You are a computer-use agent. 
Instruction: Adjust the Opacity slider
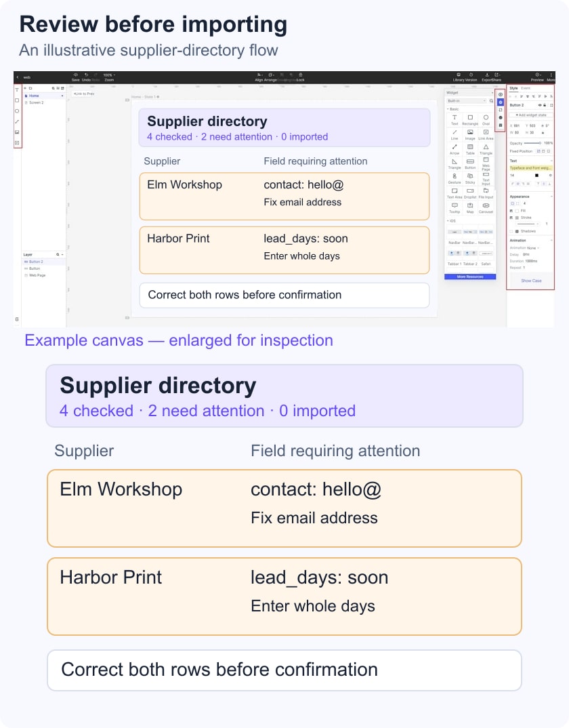[532, 143]
